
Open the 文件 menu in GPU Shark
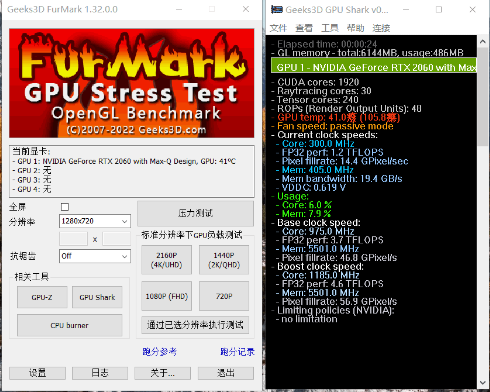pos(278,28)
